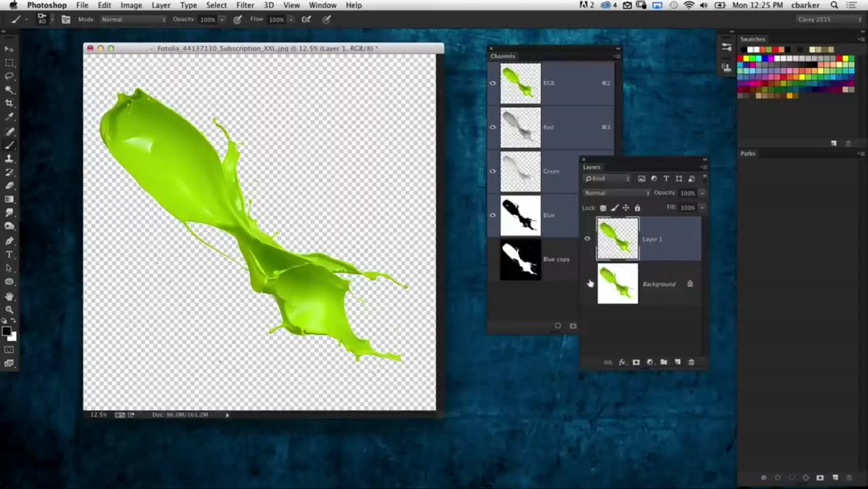Click the zoom percentage field 12.5%
868x489 pixels.
pos(98,414)
